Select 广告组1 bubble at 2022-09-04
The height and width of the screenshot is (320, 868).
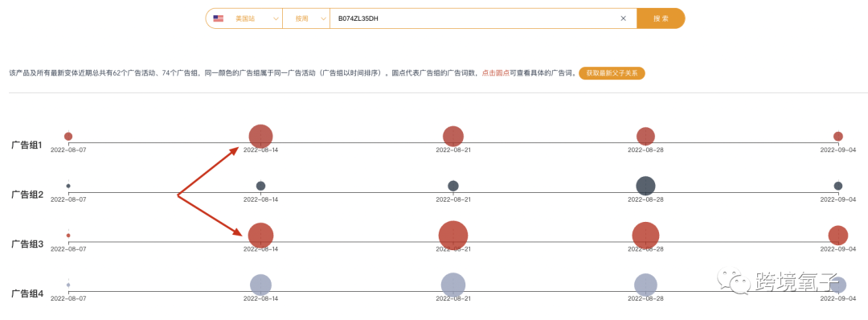(838, 136)
